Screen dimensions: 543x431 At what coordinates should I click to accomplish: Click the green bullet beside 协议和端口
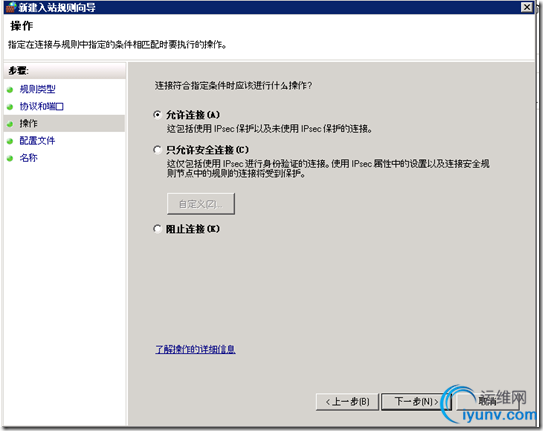10,107
